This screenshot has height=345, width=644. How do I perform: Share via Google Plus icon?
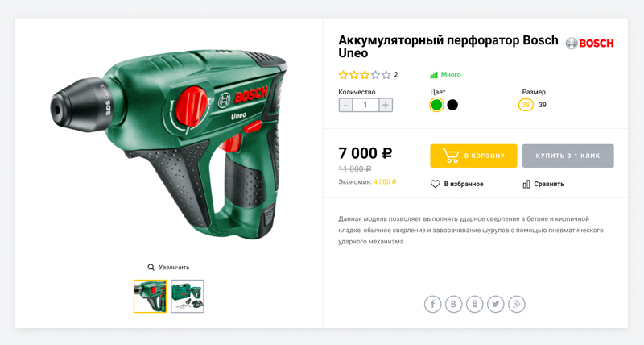[517, 304]
